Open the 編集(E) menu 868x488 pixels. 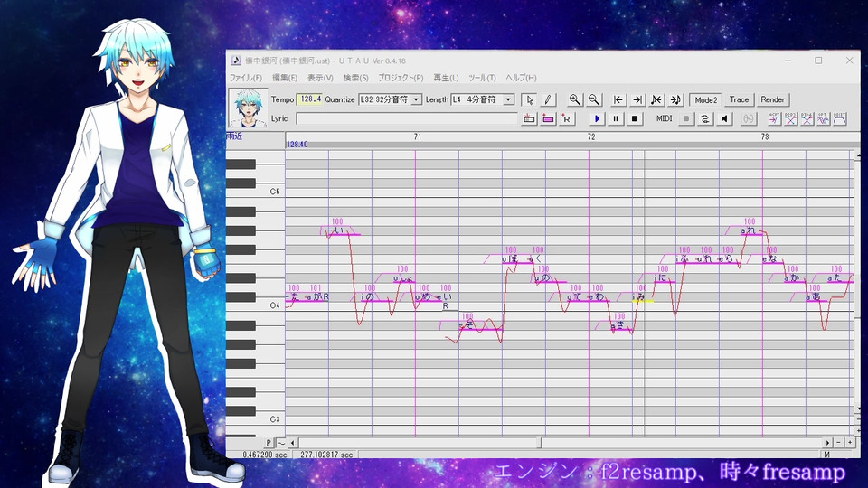click(x=285, y=78)
